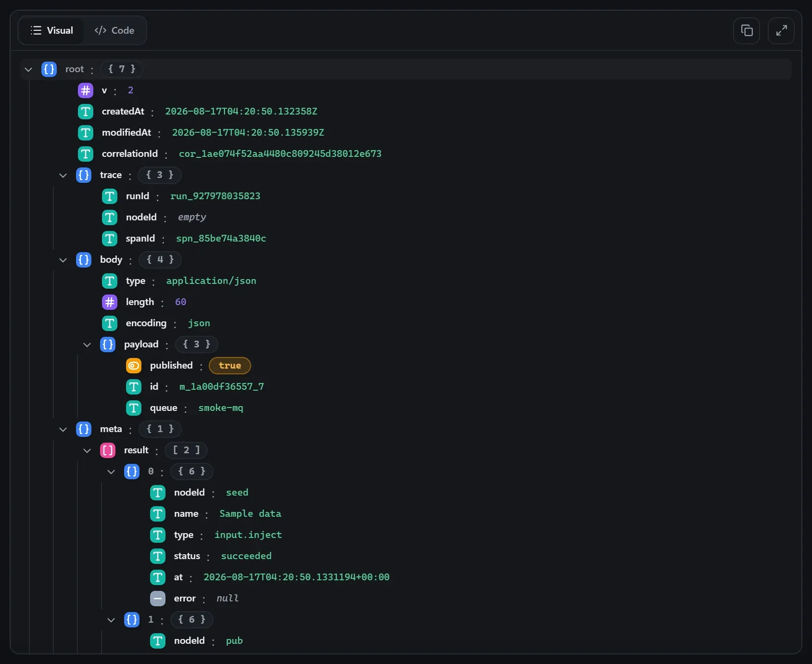Select the correlationId value cor_1ae074f52aa4480c809245d38012e673
812x664 pixels.
[280, 154]
